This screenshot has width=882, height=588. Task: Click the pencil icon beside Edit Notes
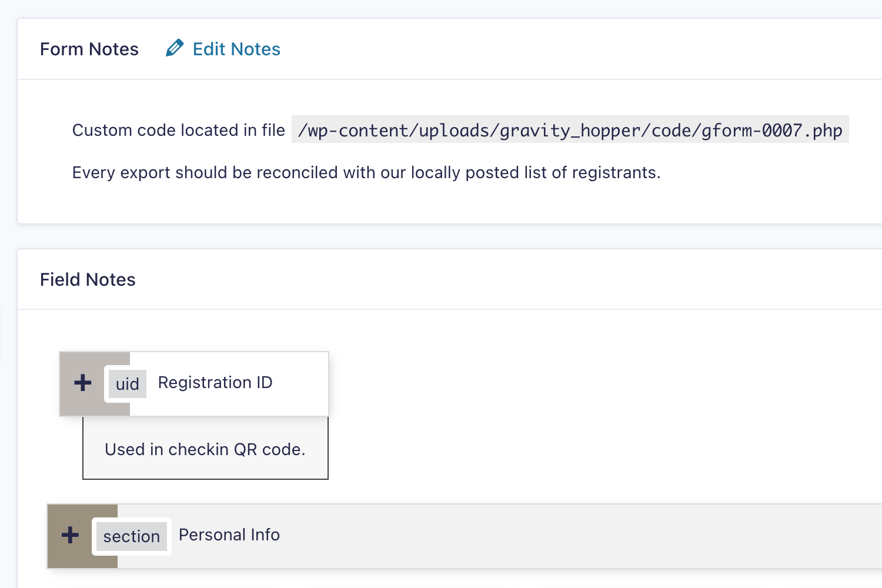pyautogui.click(x=175, y=48)
